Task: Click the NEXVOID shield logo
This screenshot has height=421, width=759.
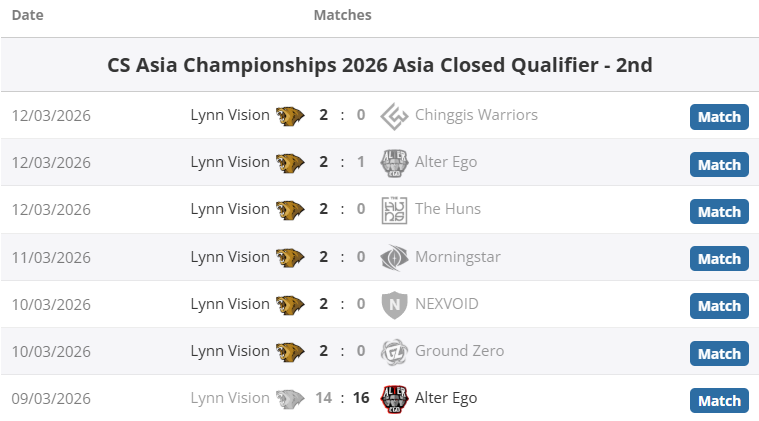Action: pos(395,305)
